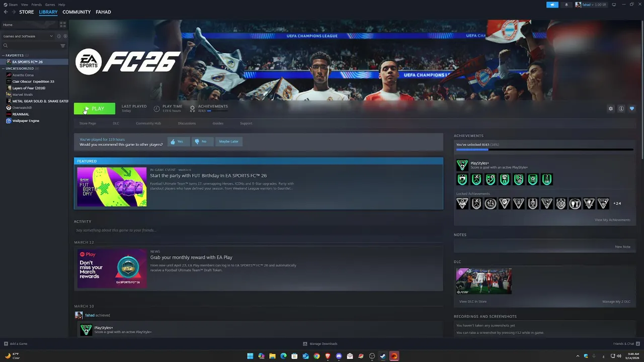Open the FAHAD profile tab
The width and height of the screenshot is (644, 362).
click(x=103, y=12)
